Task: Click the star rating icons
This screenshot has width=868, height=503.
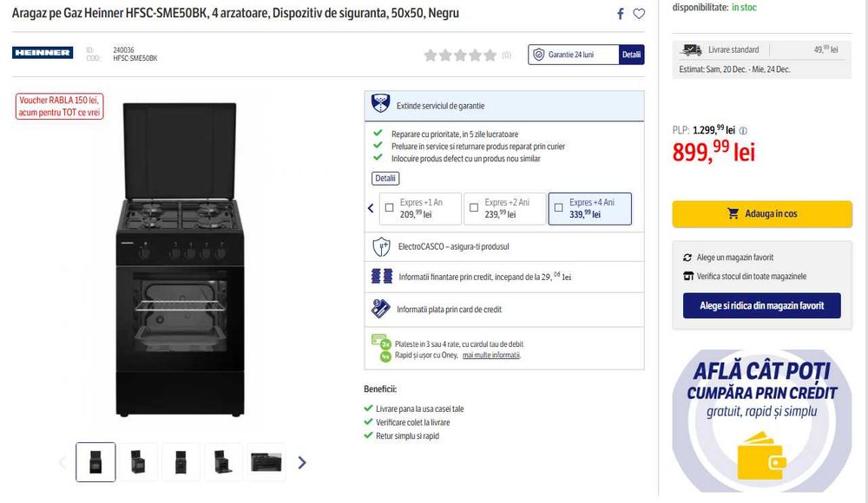Action: (x=460, y=55)
